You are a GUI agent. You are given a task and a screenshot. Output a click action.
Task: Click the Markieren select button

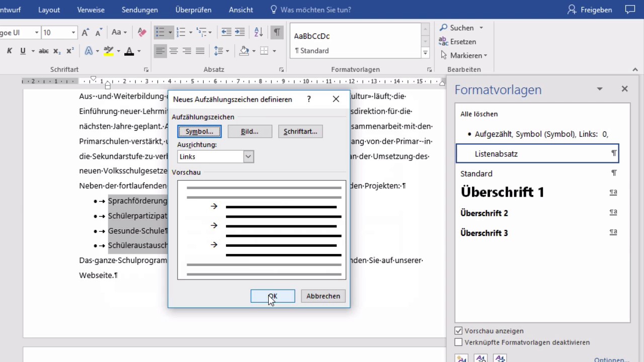pos(464,55)
